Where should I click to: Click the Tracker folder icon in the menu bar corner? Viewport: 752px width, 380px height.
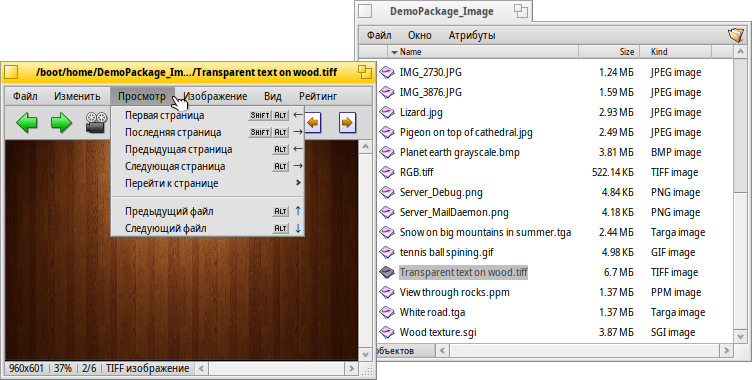click(736, 35)
